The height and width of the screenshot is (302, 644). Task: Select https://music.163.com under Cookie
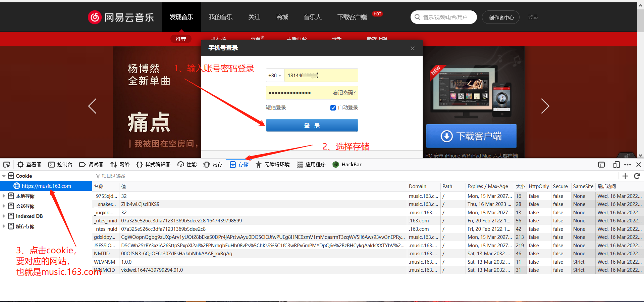point(46,186)
